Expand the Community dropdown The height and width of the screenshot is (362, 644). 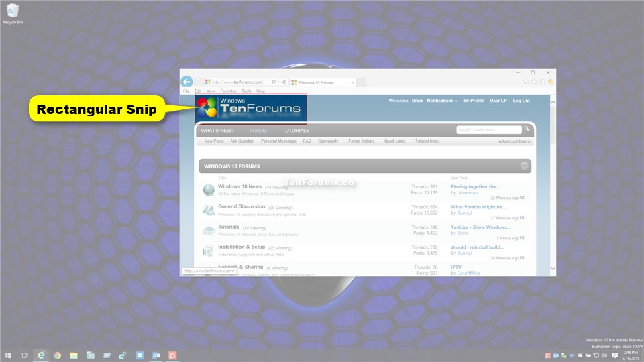click(329, 141)
